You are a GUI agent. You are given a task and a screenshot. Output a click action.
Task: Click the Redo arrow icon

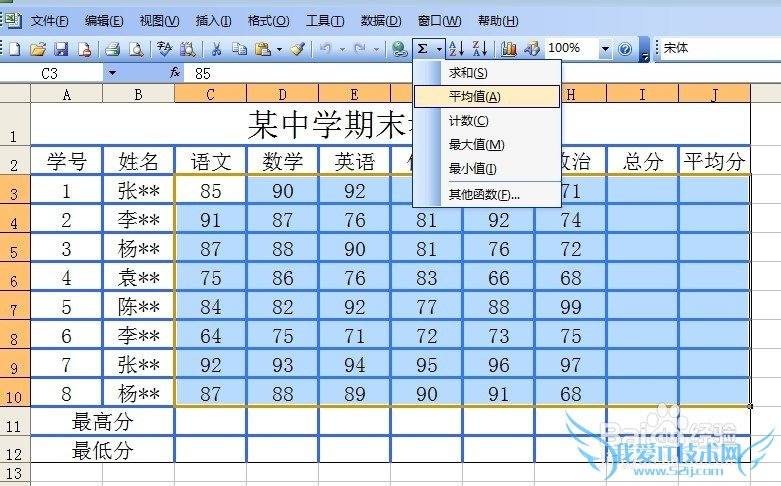360,49
